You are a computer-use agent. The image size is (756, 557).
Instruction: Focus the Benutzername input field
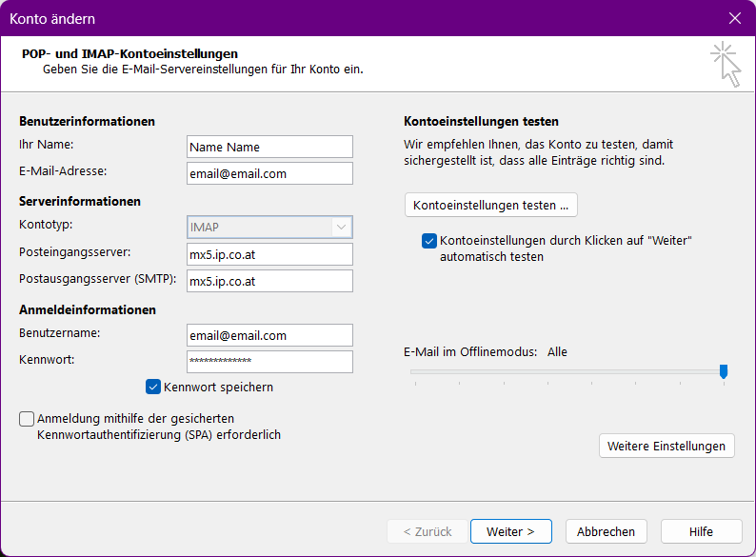coord(269,335)
